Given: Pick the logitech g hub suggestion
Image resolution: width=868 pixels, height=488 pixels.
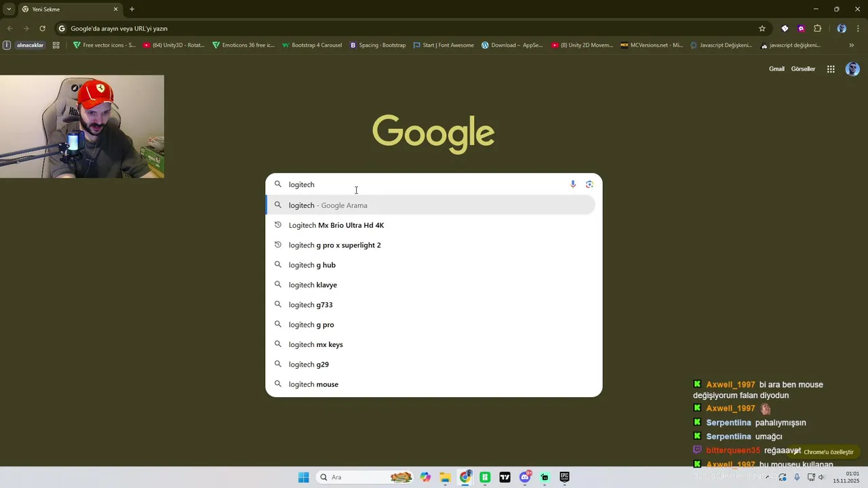Looking at the screenshot, I should (431, 265).
